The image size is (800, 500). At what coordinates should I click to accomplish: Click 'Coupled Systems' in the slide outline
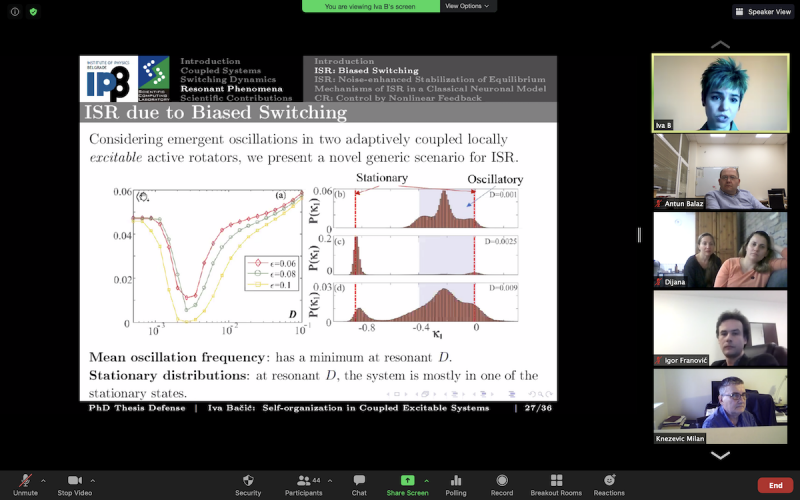tap(220, 70)
